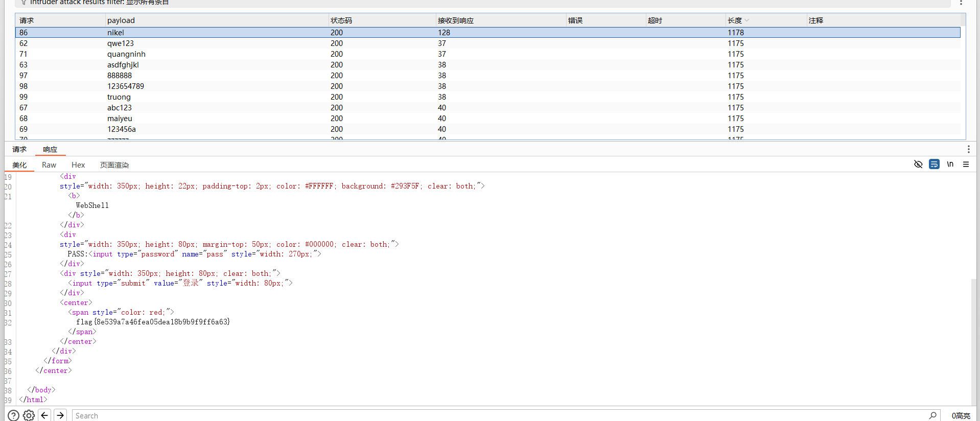Sort by the payload column header
Screen dimensions: 980x421
[217, 20]
